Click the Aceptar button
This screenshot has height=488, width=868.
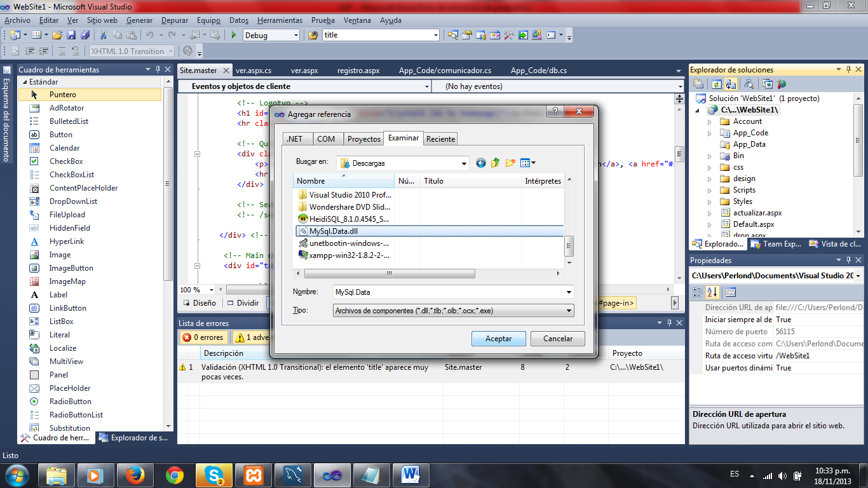pyautogui.click(x=499, y=339)
